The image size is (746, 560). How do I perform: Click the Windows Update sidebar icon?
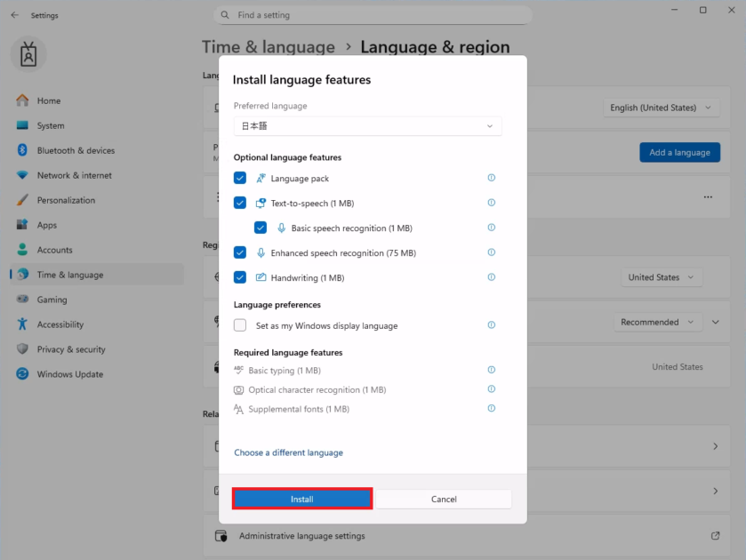click(22, 374)
